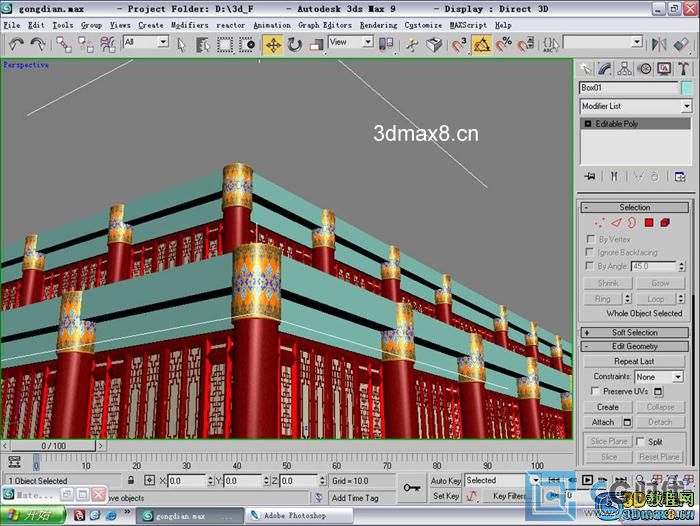Open the Selected key filter dropdown

503,480
